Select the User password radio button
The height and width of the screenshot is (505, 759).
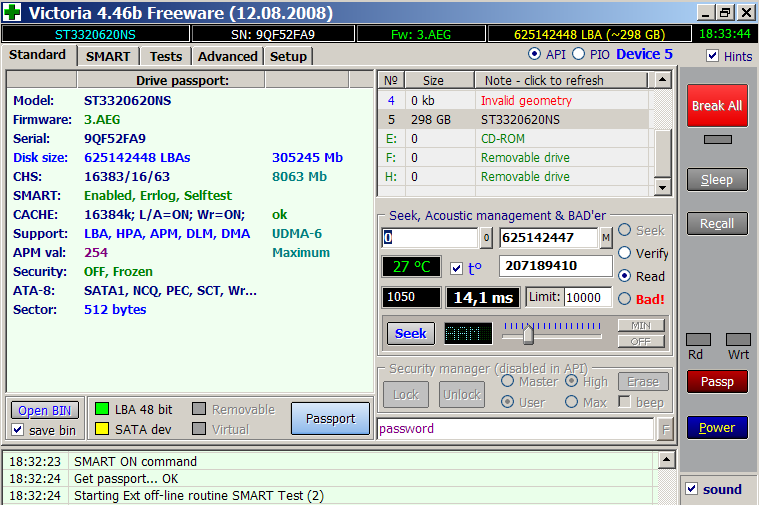pyautogui.click(x=507, y=401)
